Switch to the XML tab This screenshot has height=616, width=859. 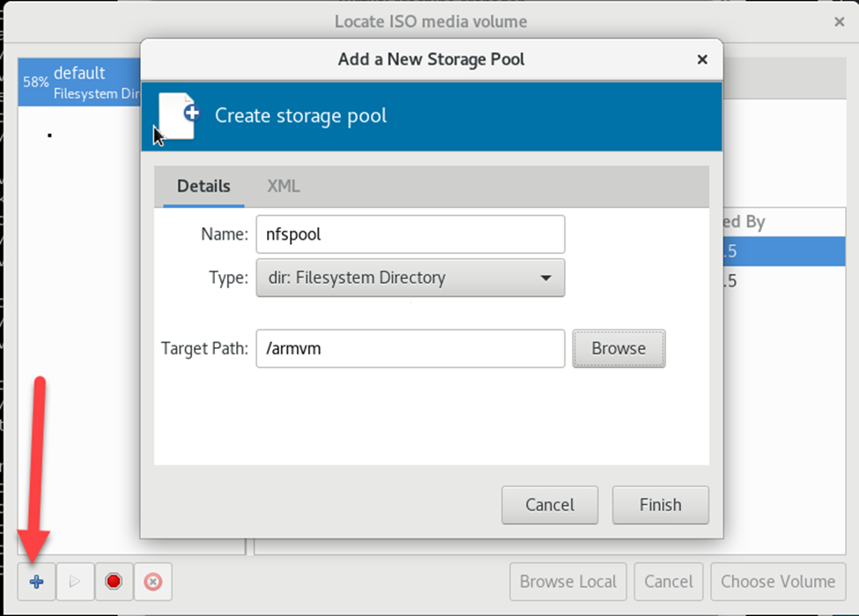283,186
